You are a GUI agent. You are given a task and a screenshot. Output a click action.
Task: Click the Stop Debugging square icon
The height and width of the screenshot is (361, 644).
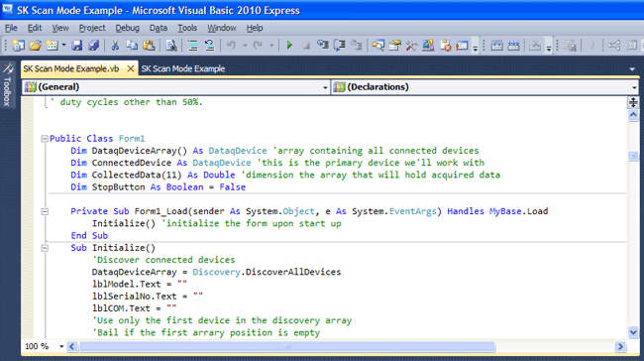click(x=306, y=46)
